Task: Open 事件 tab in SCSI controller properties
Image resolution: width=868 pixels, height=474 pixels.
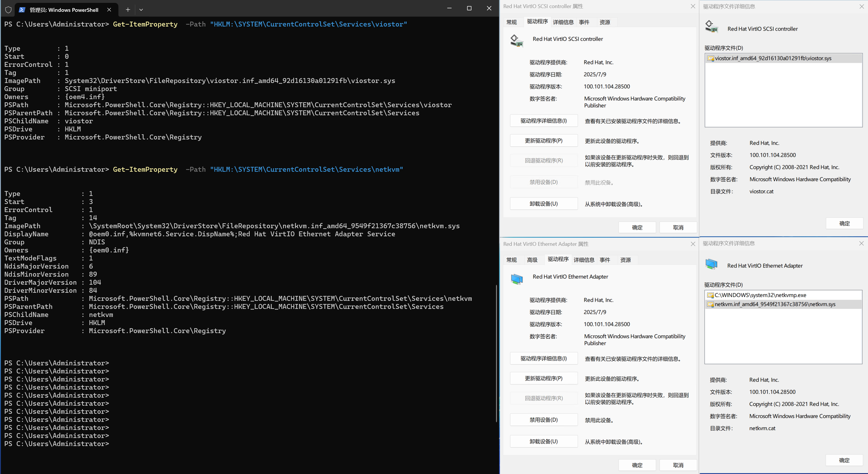Action: click(x=584, y=22)
